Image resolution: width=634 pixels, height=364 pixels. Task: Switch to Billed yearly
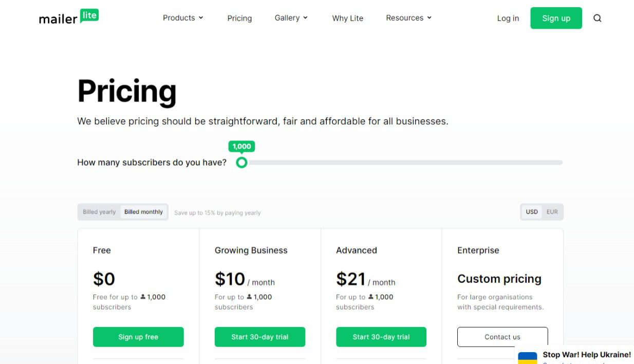pyautogui.click(x=99, y=212)
